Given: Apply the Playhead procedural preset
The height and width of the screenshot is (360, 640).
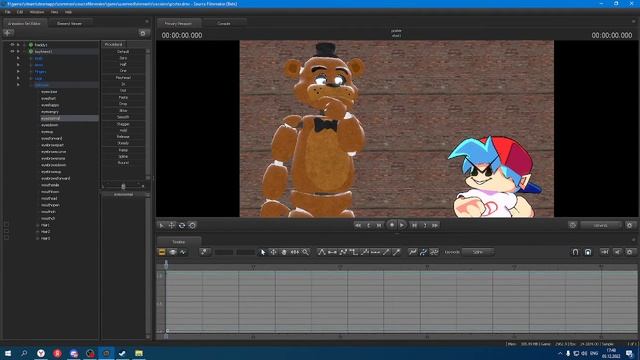Looking at the screenshot, I should [x=123, y=78].
